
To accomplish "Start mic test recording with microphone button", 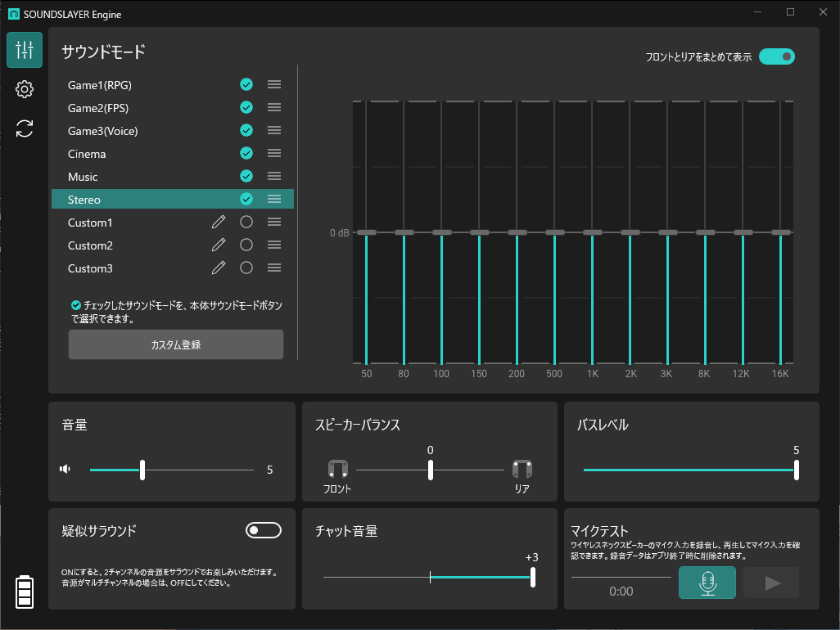I will pyautogui.click(x=707, y=583).
